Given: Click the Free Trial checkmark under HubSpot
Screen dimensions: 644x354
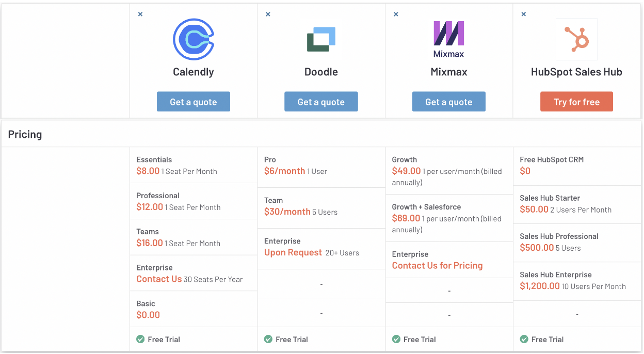Looking at the screenshot, I should click(x=524, y=339).
